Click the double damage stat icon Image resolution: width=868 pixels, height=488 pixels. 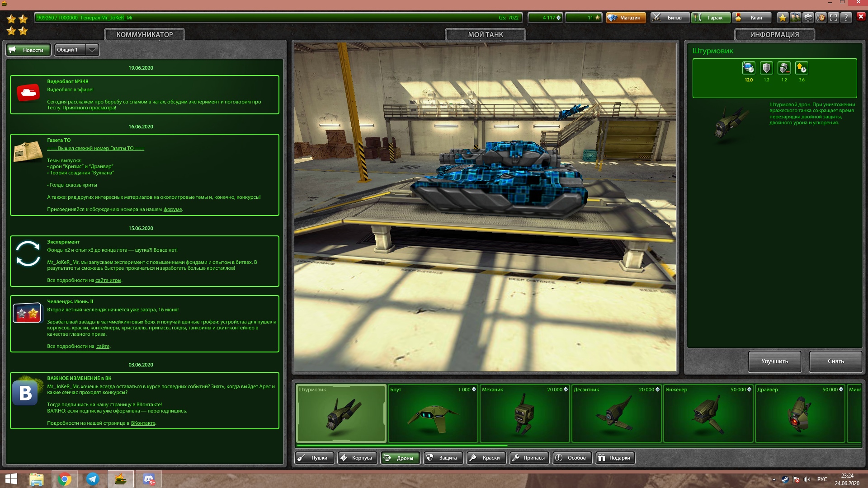point(784,68)
